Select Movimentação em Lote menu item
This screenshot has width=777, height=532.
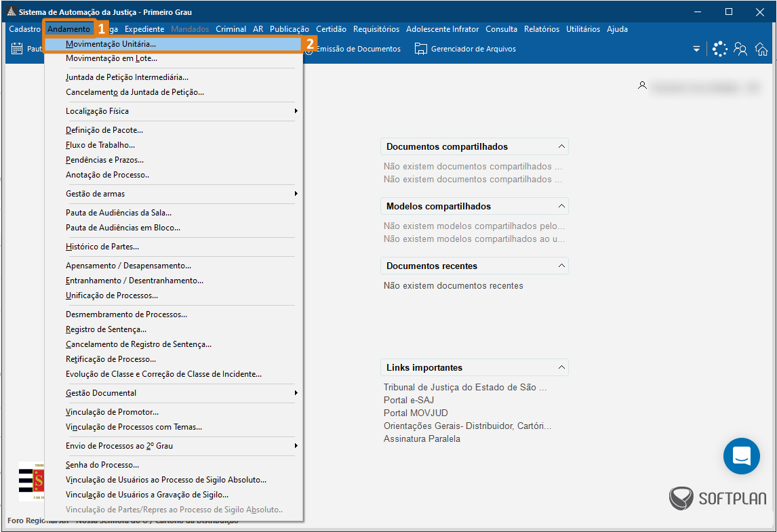coord(174,58)
